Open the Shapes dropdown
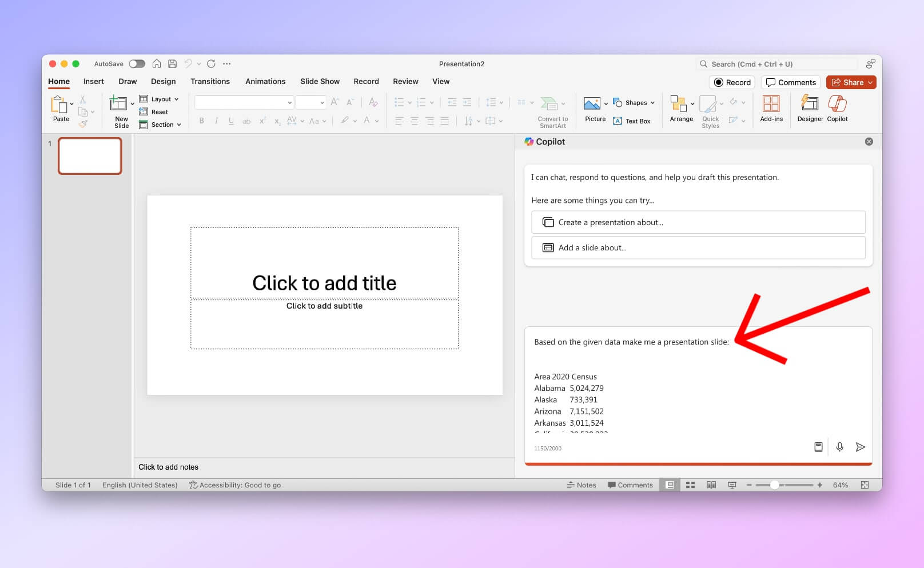The width and height of the screenshot is (924, 568). (635, 102)
